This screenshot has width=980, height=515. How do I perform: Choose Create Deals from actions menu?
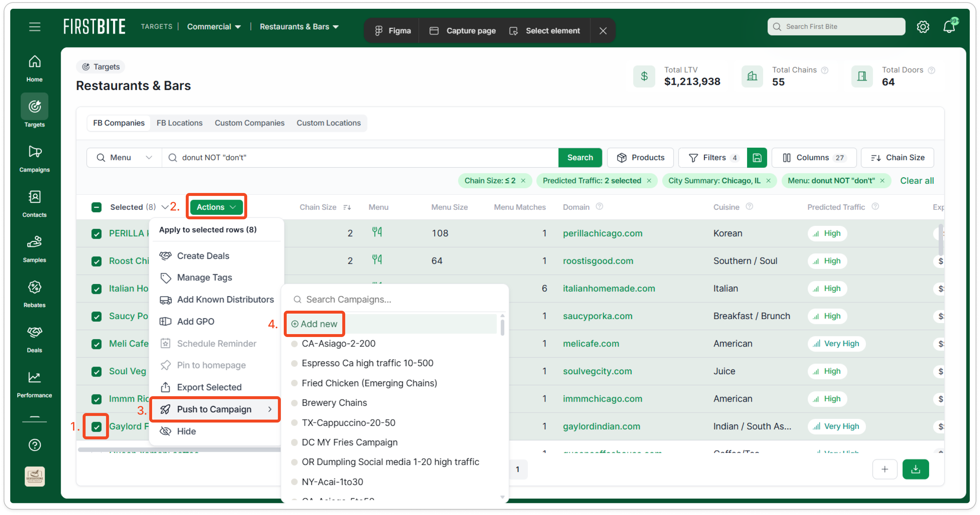(x=216, y=256)
